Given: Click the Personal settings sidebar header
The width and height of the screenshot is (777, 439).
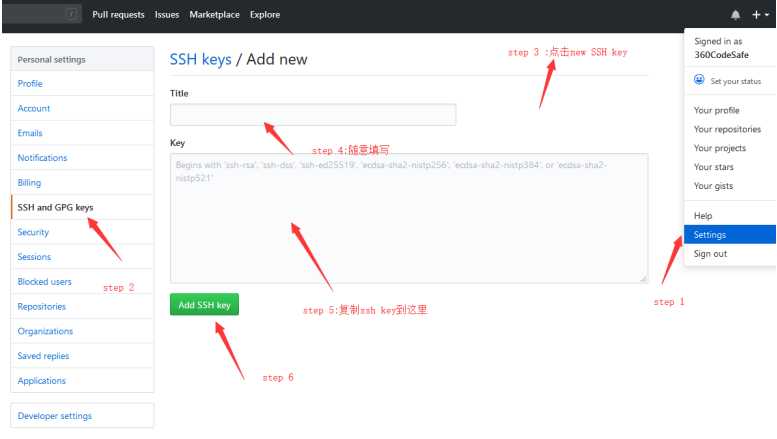Looking at the screenshot, I should 82,59.
